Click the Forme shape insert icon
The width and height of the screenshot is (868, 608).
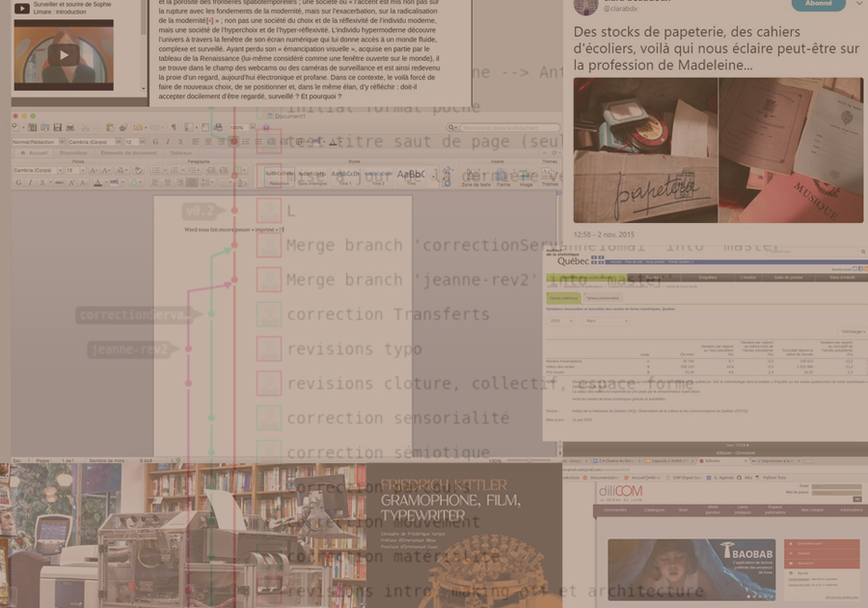503,174
